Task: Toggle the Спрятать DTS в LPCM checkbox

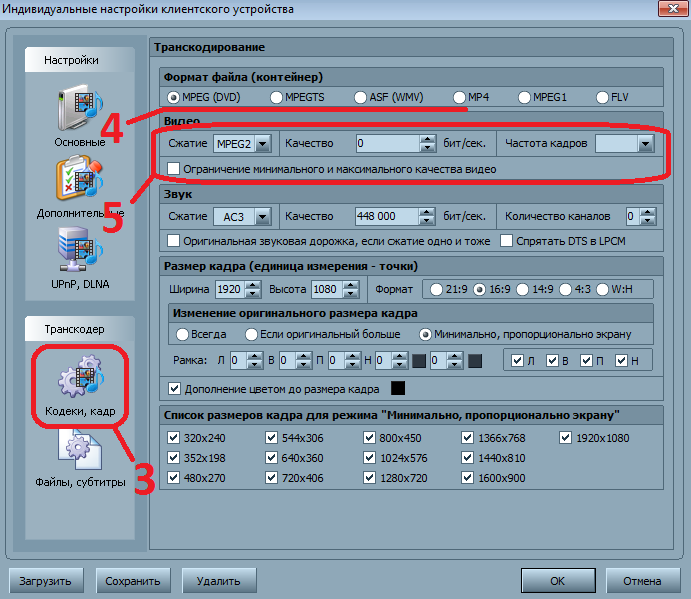Action: coord(507,240)
